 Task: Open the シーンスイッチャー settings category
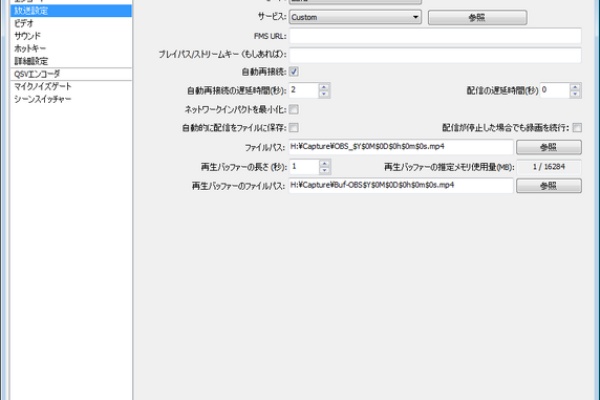71,99
